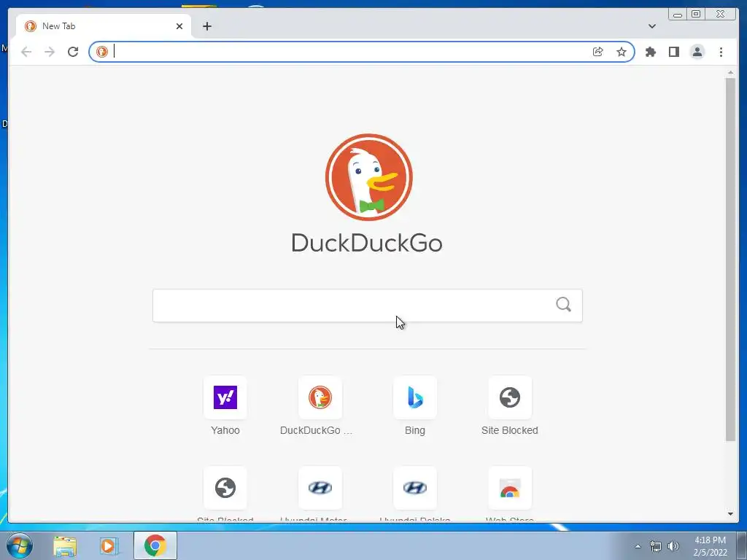Click the Bing label text

415,430
